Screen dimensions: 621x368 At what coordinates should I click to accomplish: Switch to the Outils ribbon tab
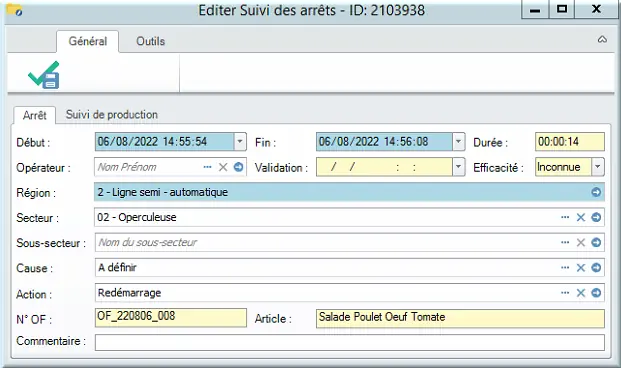coord(150,41)
